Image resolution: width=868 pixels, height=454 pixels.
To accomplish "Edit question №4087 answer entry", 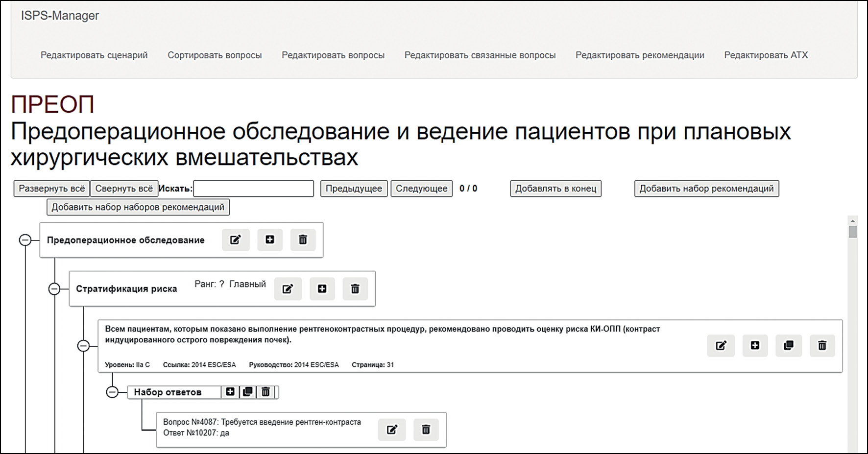I will (x=392, y=430).
